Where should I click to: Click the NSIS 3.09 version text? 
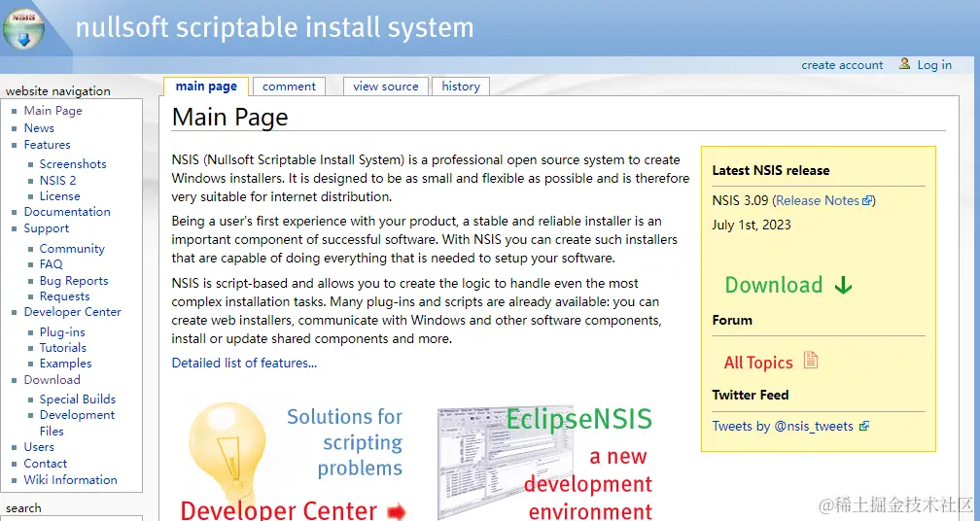coord(741,200)
